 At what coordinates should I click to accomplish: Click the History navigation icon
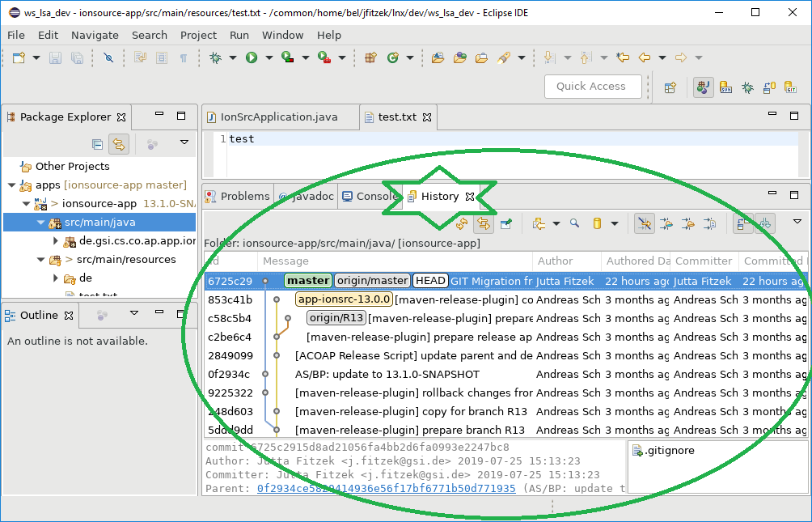539,224
